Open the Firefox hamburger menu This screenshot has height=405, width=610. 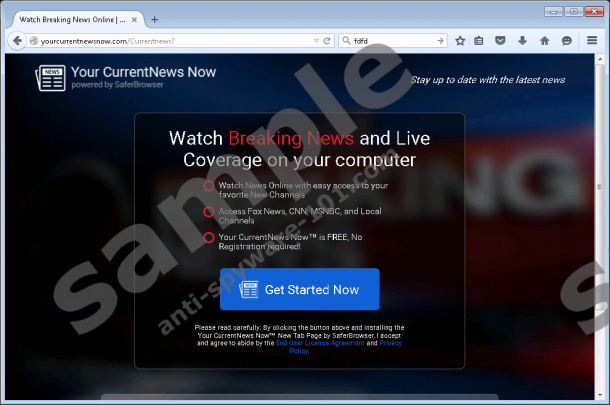pyautogui.click(x=592, y=41)
